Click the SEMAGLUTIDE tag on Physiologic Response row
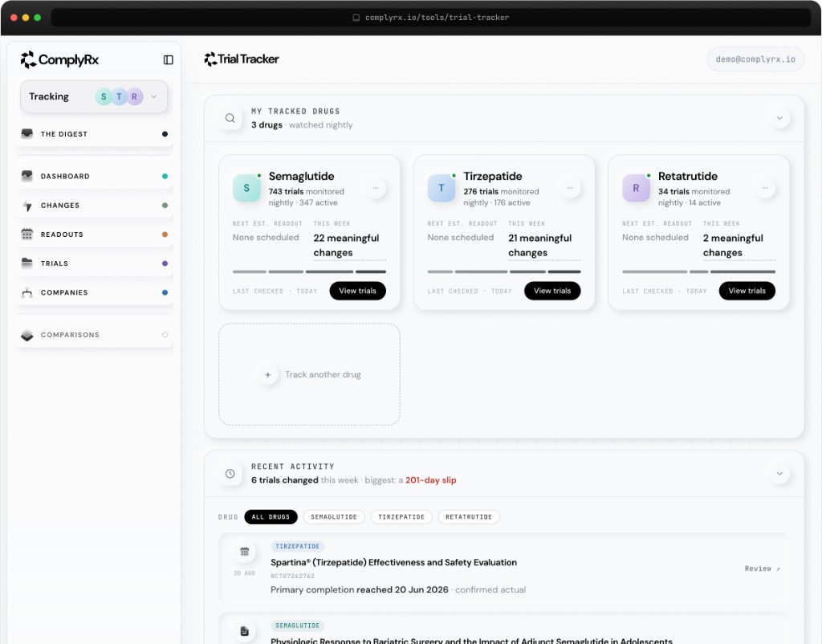 [x=297, y=626]
